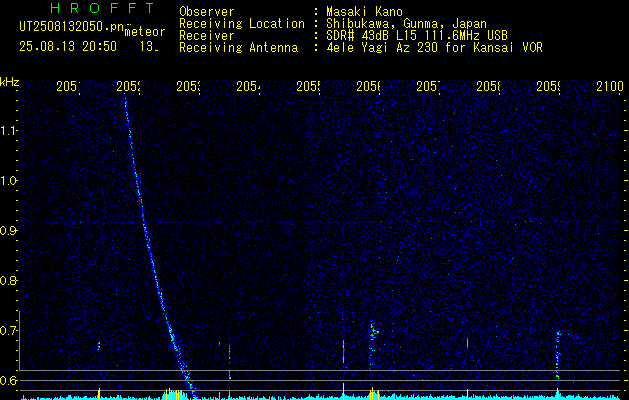Screen dimensions: 629x400
Task: Click the 'Receiver' field label
Action: tap(207, 36)
